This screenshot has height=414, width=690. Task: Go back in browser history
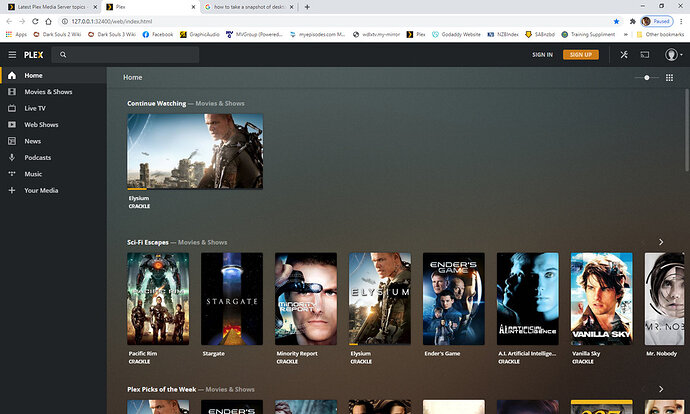pyautogui.click(x=9, y=21)
